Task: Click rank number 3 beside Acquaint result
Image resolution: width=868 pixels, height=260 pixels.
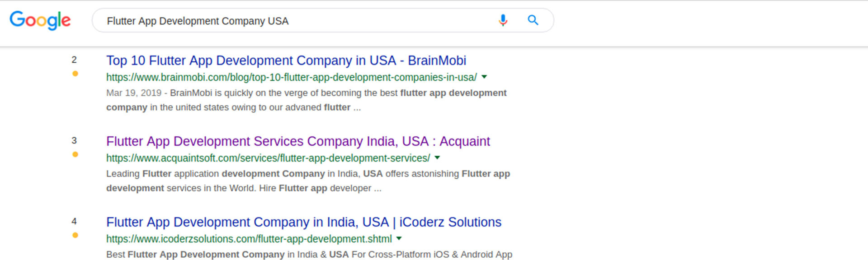Action: [74, 140]
